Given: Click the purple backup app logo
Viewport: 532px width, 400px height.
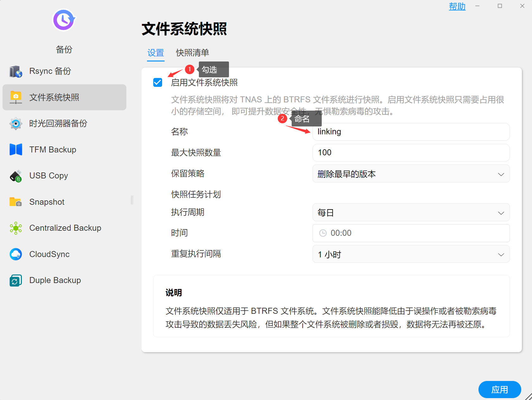Looking at the screenshot, I should pos(64,20).
